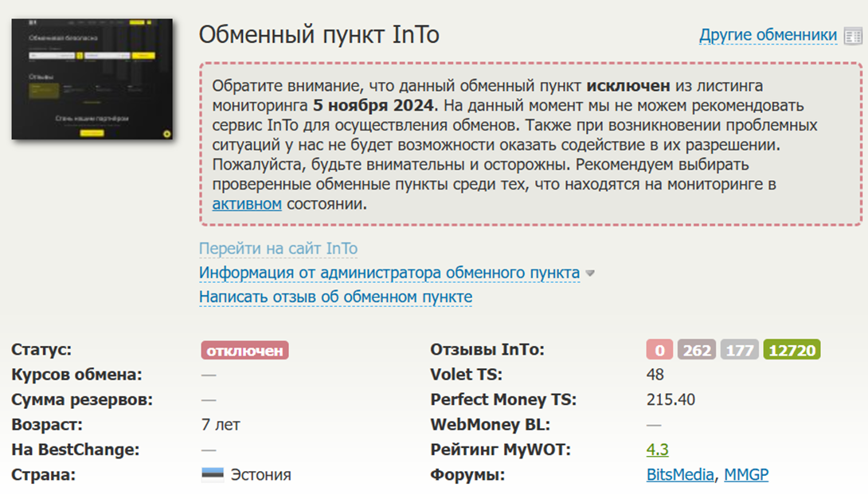
Task: Click the Estonia flag icon
Action: point(213,475)
